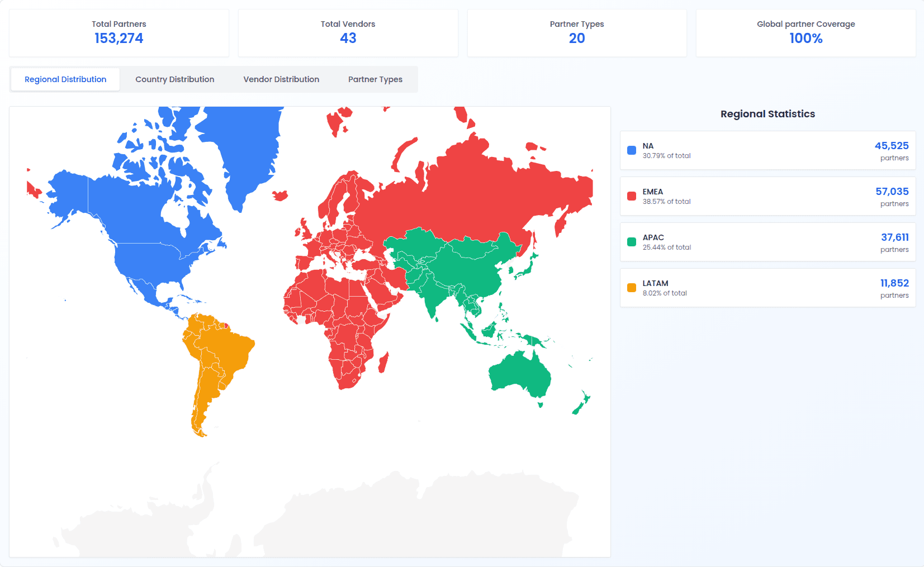Click the LATAM 11,852 partners row
Image resolution: width=924 pixels, height=567 pixels.
click(767, 288)
